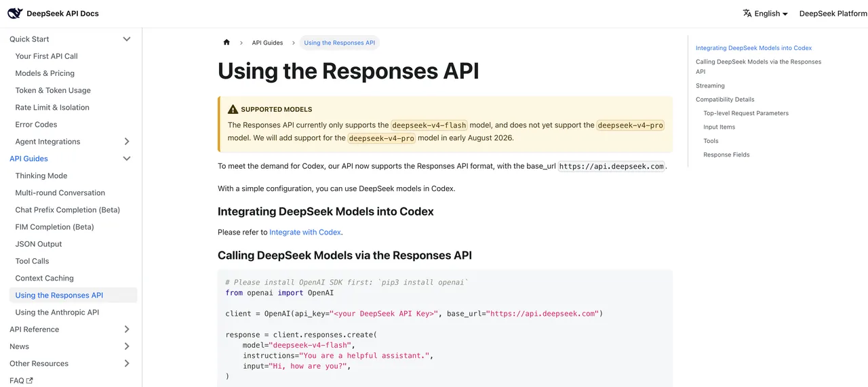The image size is (868, 387).
Task: Jump to Calling DeepSeek Models via Responses API
Action: pos(758,66)
